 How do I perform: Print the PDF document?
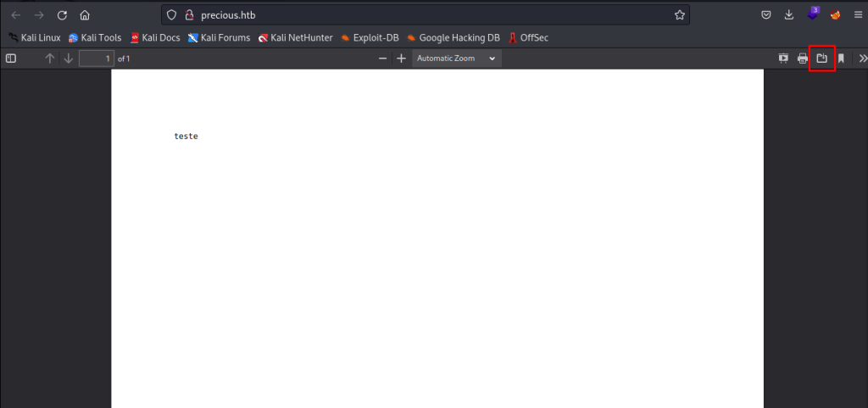802,59
